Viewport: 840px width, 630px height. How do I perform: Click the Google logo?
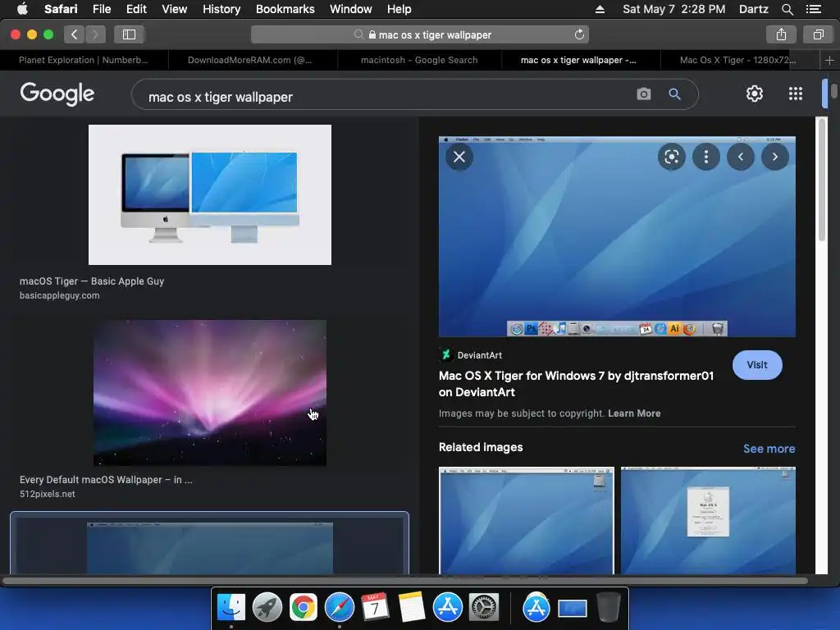pyautogui.click(x=57, y=94)
